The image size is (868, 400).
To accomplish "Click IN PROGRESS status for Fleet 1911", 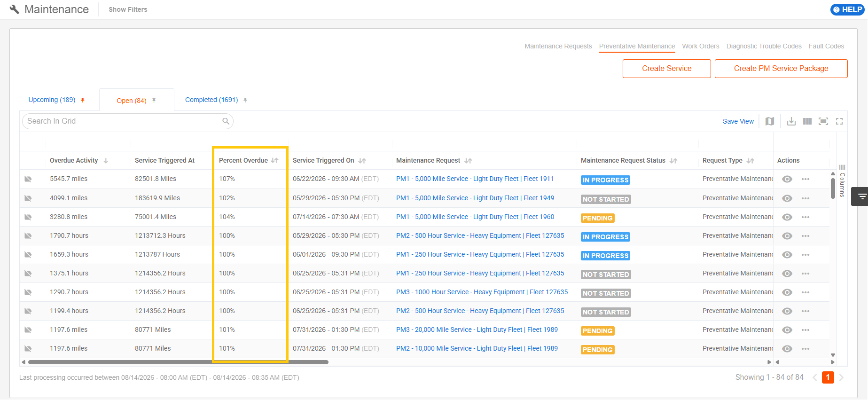I will pyautogui.click(x=605, y=180).
